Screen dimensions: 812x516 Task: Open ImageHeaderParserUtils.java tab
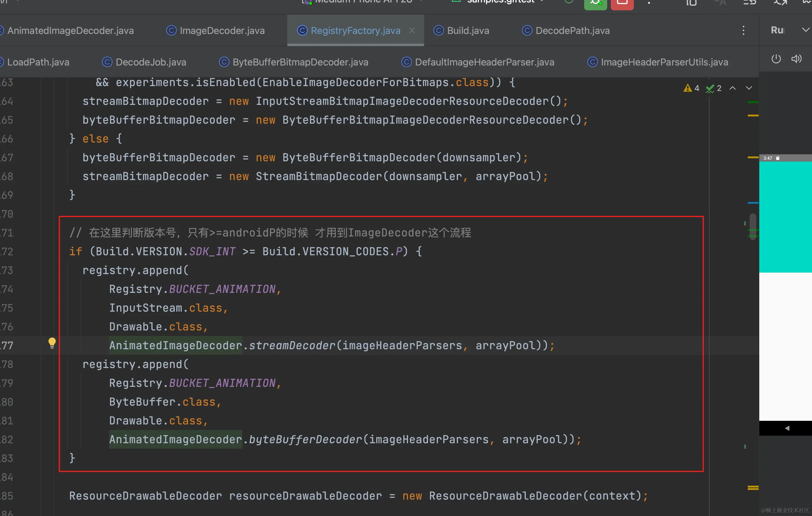pyautogui.click(x=664, y=62)
